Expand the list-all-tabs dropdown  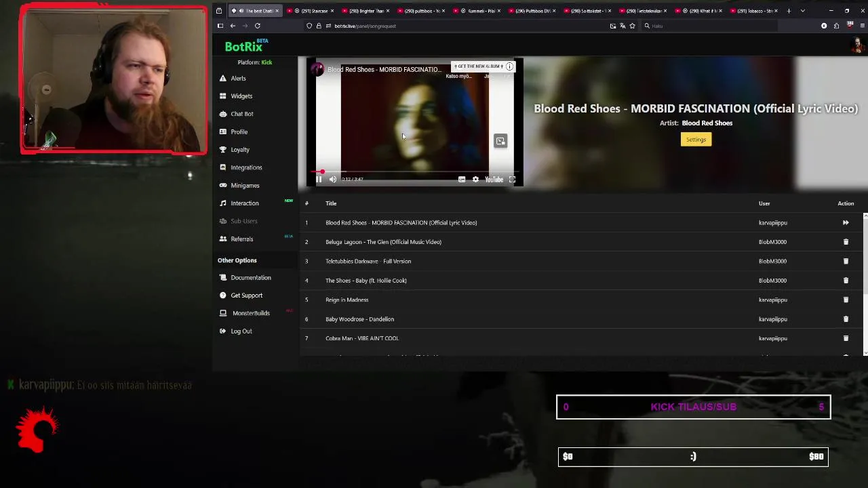(x=803, y=11)
